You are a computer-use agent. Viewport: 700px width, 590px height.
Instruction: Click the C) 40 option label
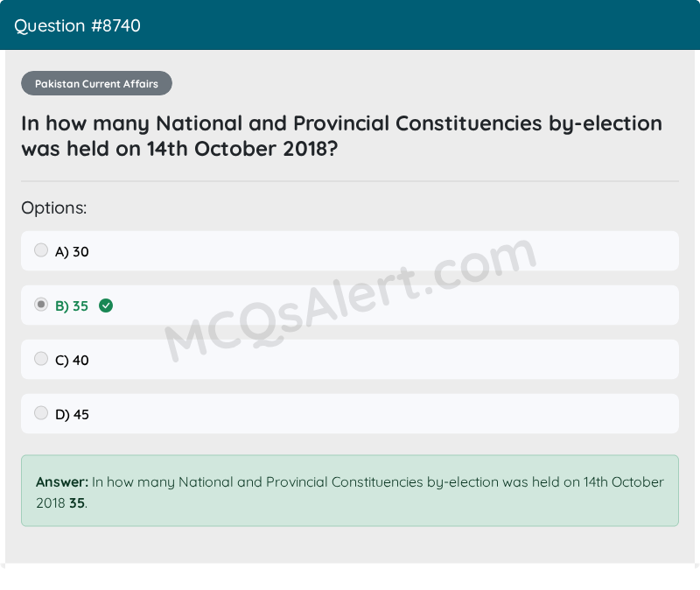[72, 361]
